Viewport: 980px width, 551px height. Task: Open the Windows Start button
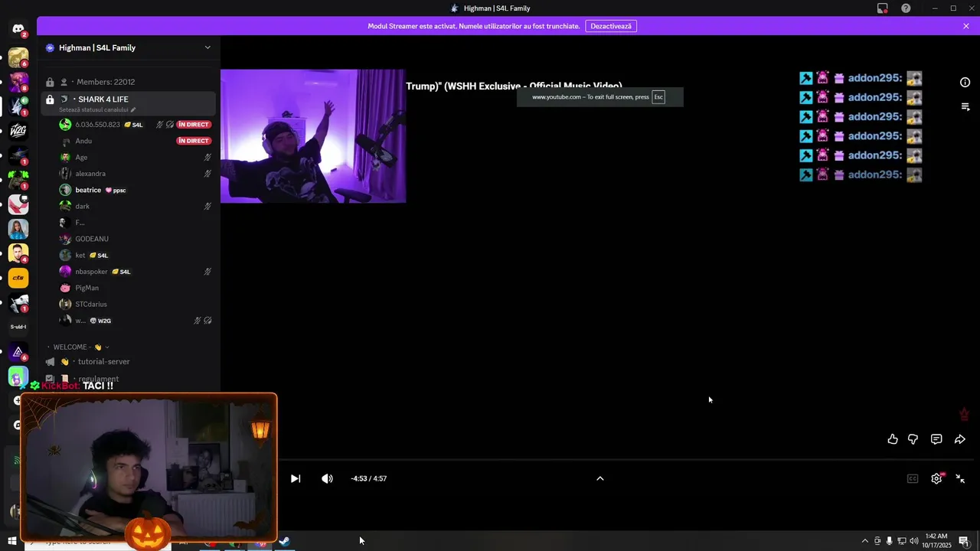tap(12, 541)
